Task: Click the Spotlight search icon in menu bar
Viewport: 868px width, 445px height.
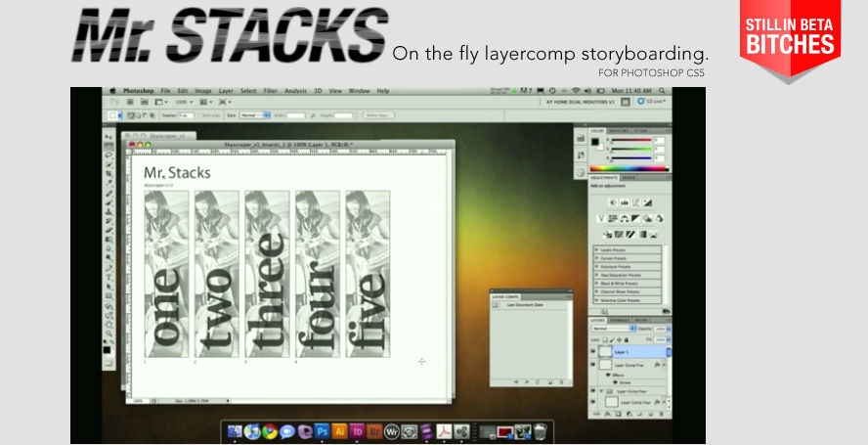Action: click(x=661, y=91)
